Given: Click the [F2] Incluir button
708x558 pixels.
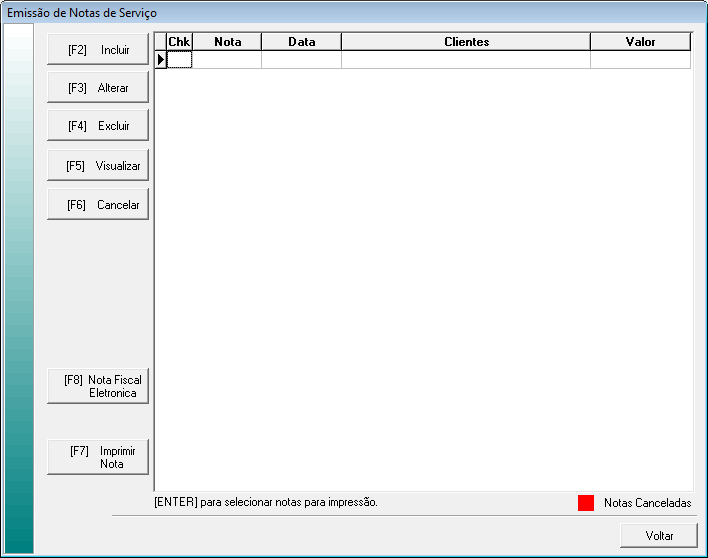Looking at the screenshot, I should (x=98, y=49).
